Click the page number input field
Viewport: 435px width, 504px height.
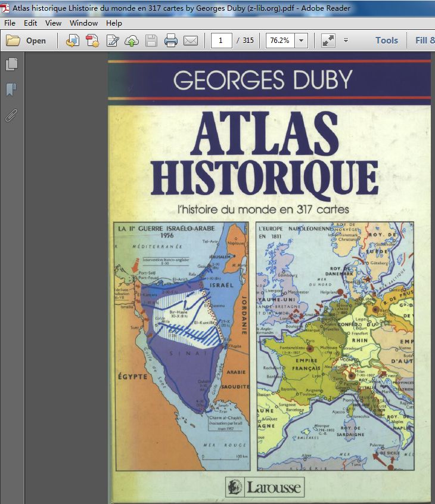coord(221,41)
